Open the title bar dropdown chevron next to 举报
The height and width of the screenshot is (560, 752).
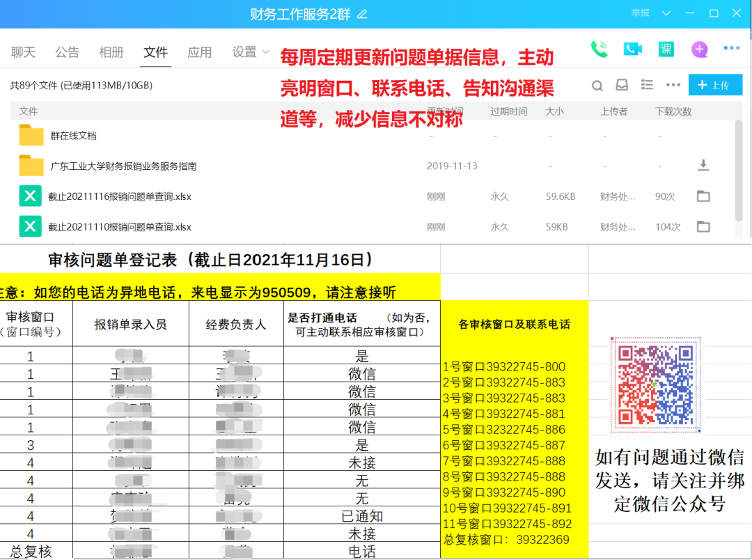666,13
